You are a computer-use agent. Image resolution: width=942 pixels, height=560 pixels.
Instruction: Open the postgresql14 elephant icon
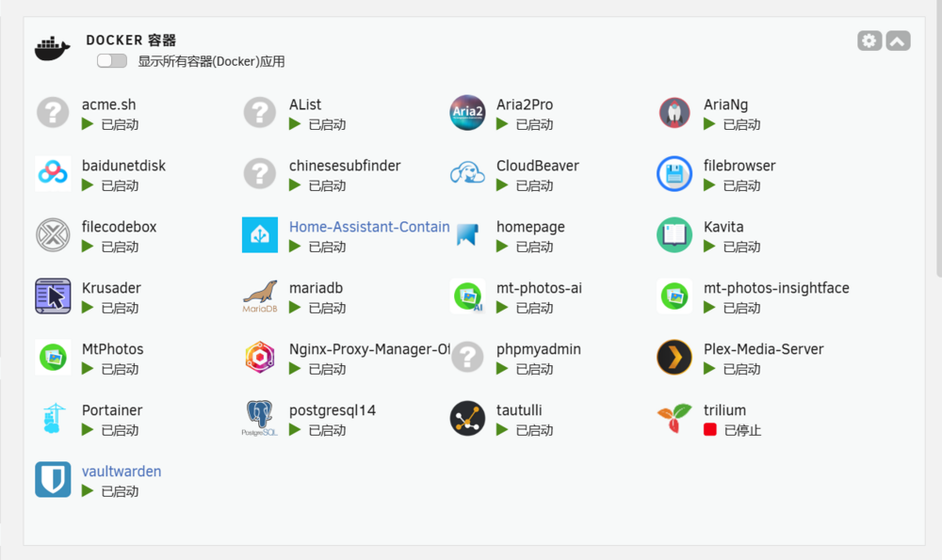(260, 418)
